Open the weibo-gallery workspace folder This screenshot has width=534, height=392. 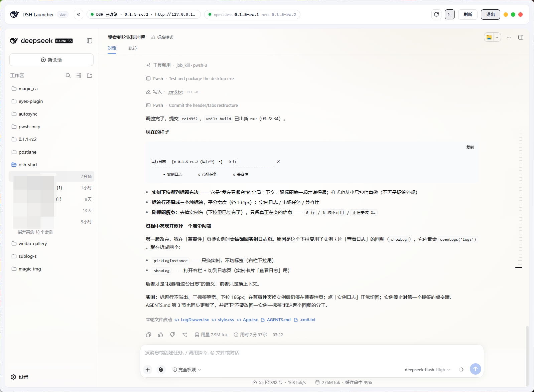pos(51,243)
